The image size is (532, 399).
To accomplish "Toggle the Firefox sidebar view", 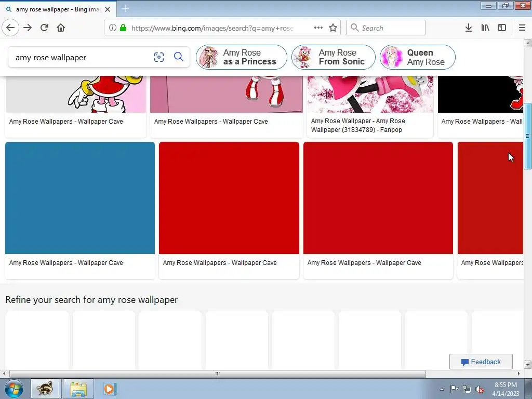I will point(502,28).
